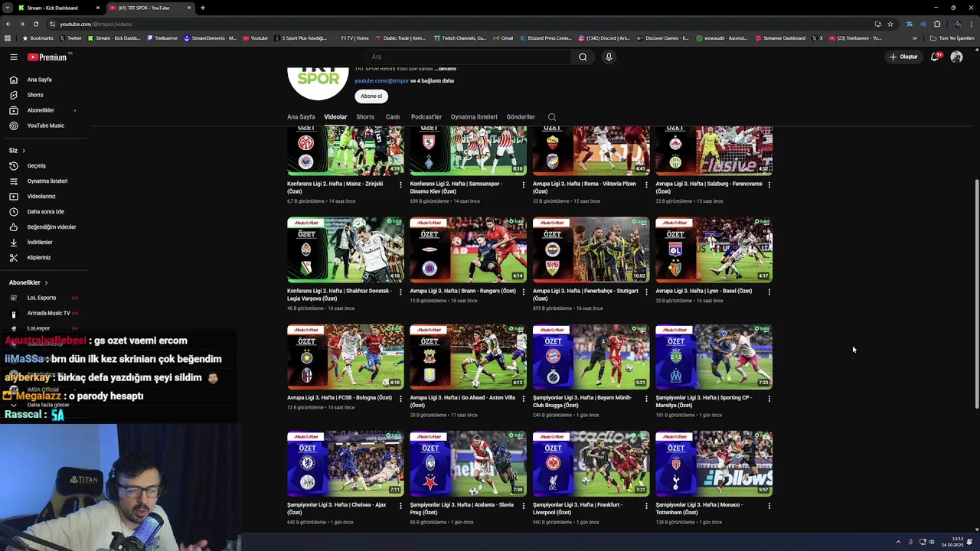Open options menu for Chelsea - Ajax video

[400, 506]
